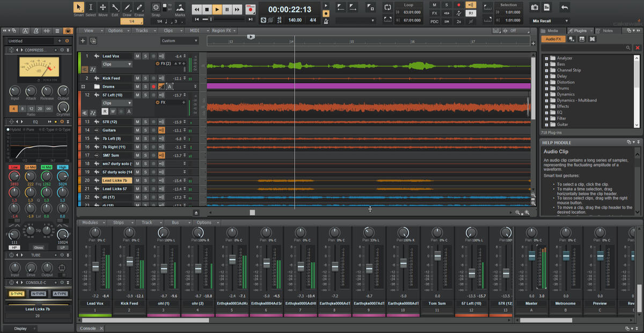The width and height of the screenshot is (644, 333).
Task: Click the transport Record button
Action: pos(250,9)
